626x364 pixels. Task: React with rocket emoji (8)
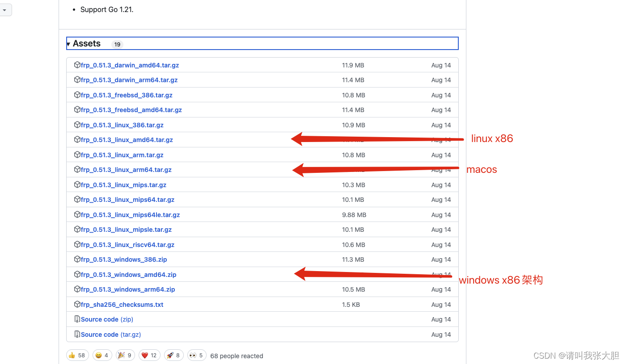point(173,356)
